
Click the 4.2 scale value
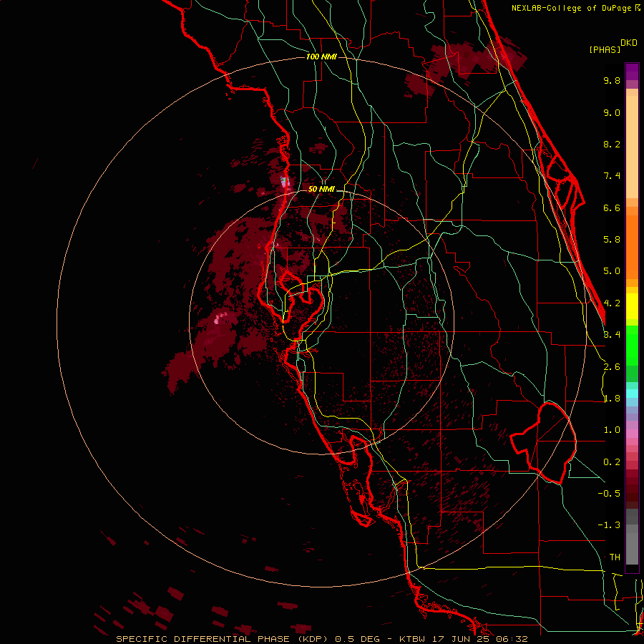pyautogui.click(x=612, y=303)
